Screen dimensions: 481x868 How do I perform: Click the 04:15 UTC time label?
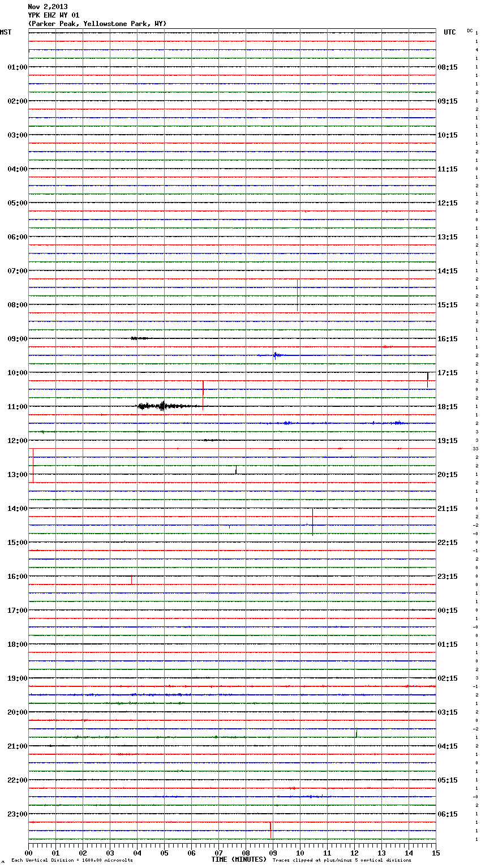pyautogui.click(x=448, y=746)
